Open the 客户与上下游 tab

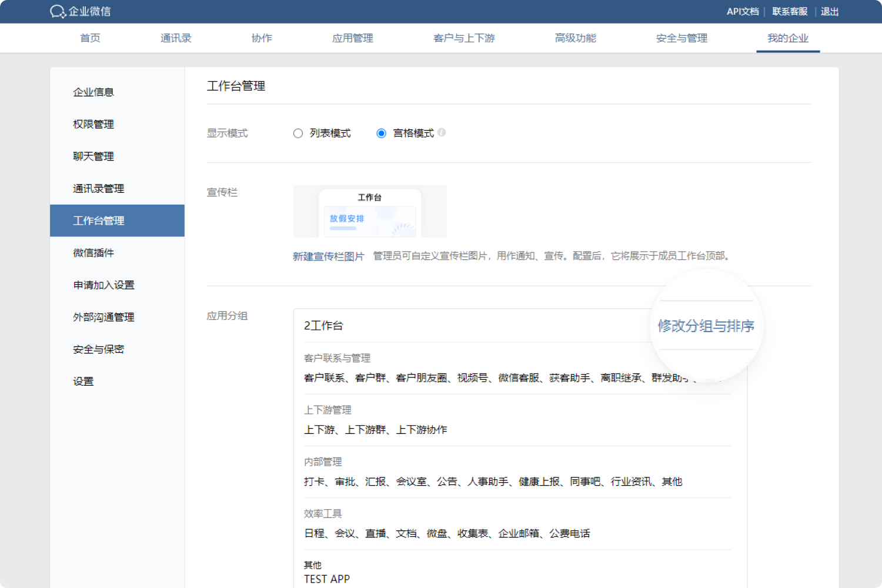click(x=464, y=38)
